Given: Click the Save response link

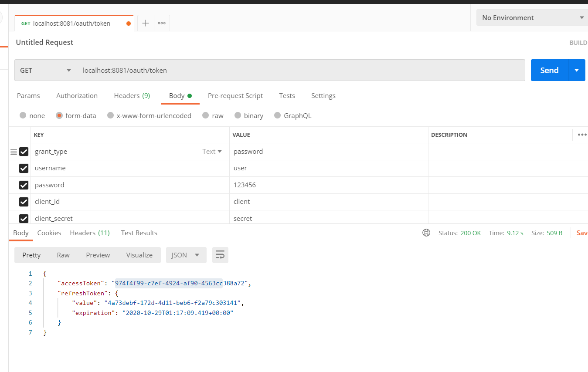Looking at the screenshot, I should (582, 233).
